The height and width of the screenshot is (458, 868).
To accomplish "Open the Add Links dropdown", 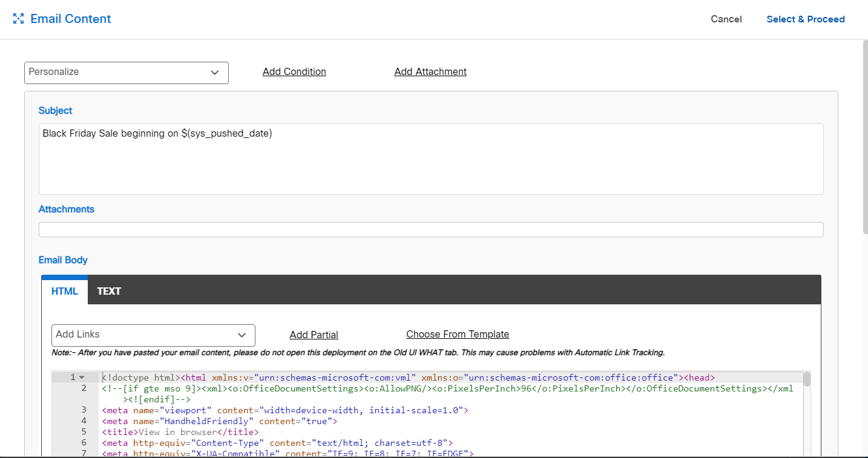I will pyautogui.click(x=153, y=335).
